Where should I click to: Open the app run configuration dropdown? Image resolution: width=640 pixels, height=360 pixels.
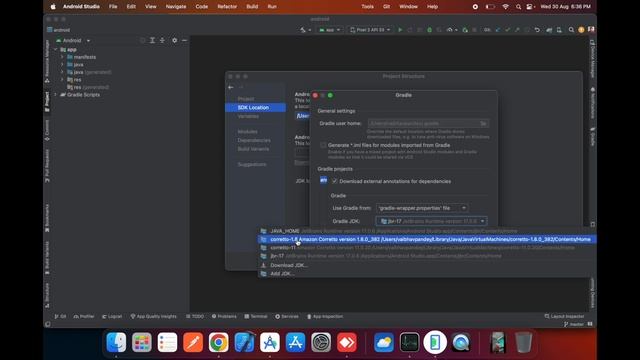pos(329,30)
